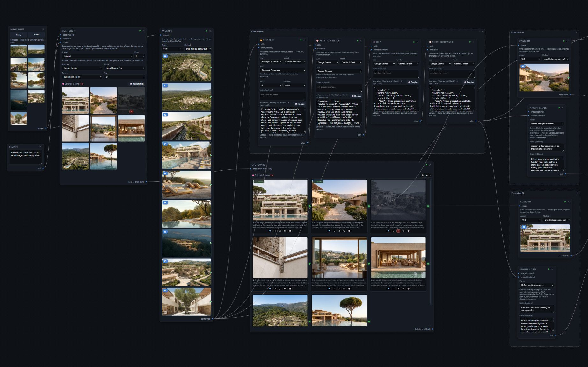Run the Scenarist node with its play icon

point(301,40)
